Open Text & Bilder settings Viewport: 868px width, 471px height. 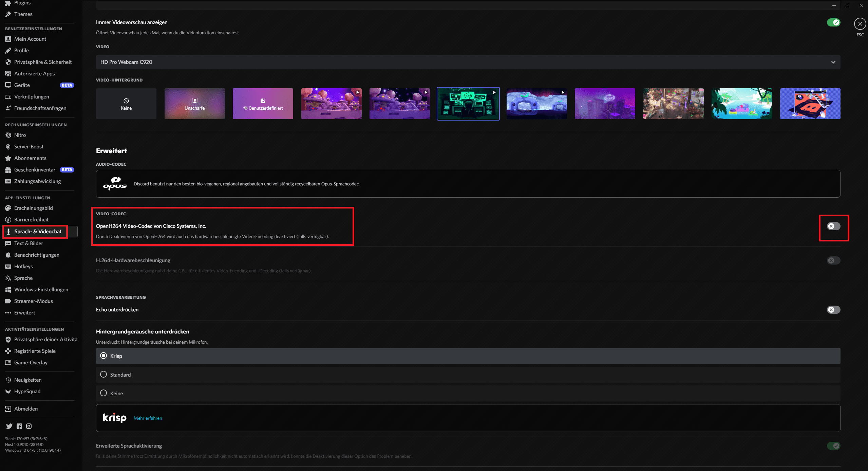(29, 243)
